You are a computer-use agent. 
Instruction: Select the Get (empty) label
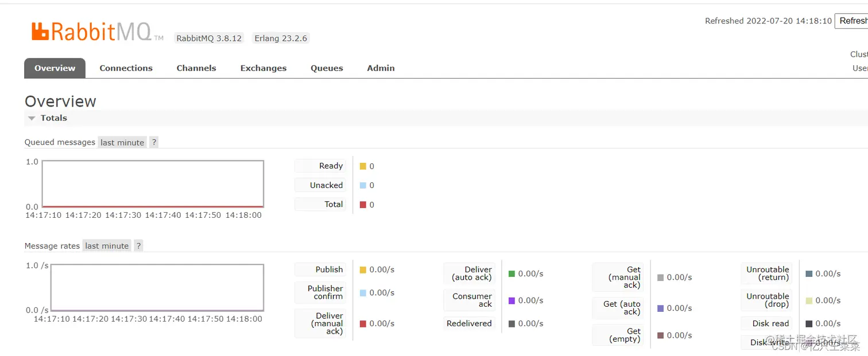tap(618, 335)
